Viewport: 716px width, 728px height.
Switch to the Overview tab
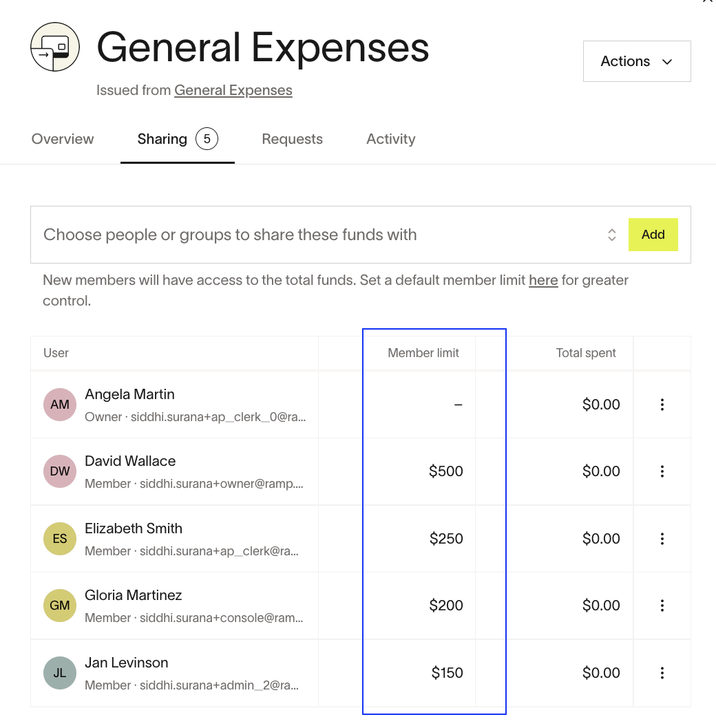pos(63,139)
